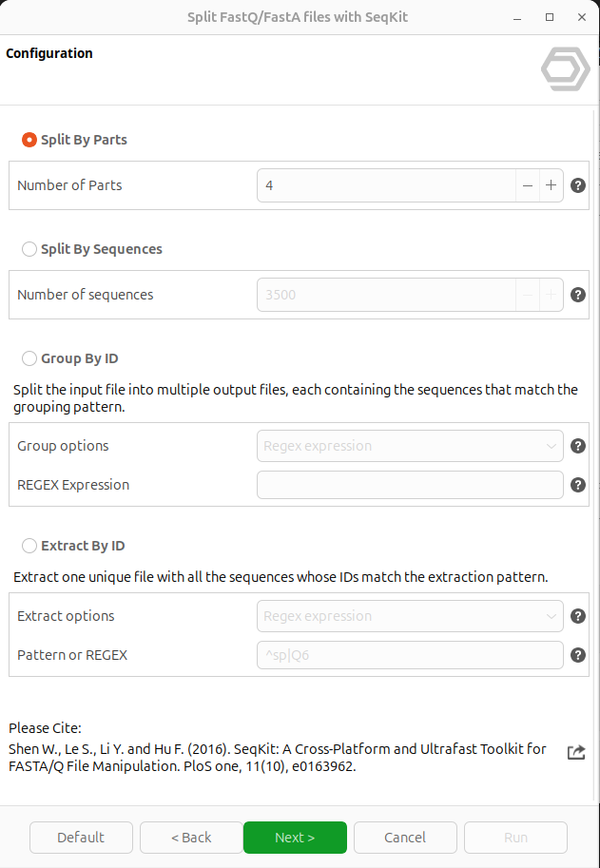Viewport: 600px width, 868px height.
Task: Expand the Extract options dropdown
Action: (410, 616)
